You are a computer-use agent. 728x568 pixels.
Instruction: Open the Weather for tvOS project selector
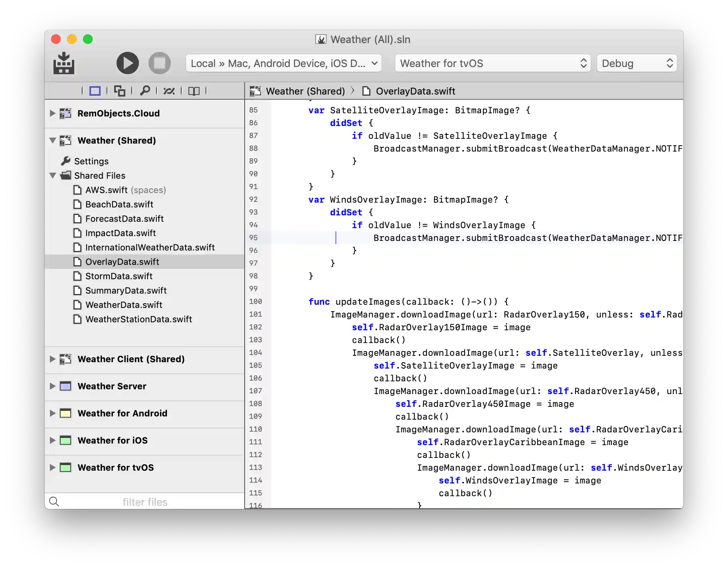pyautogui.click(x=493, y=63)
